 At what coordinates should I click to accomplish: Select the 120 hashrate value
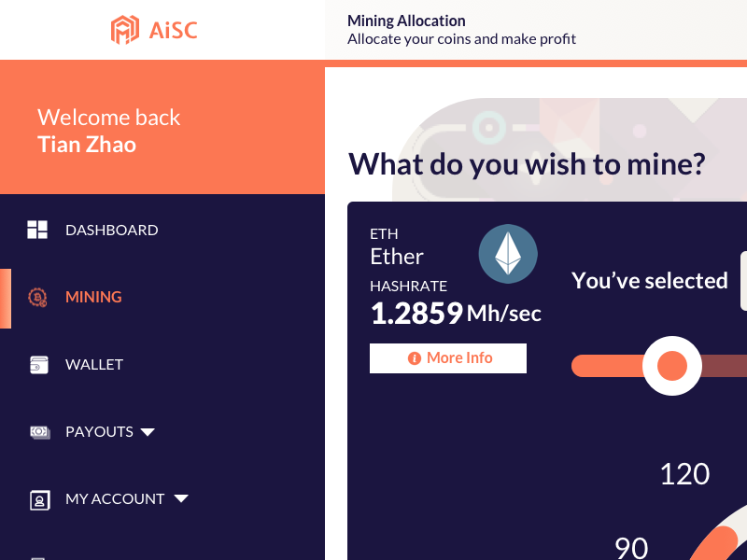[x=684, y=474]
